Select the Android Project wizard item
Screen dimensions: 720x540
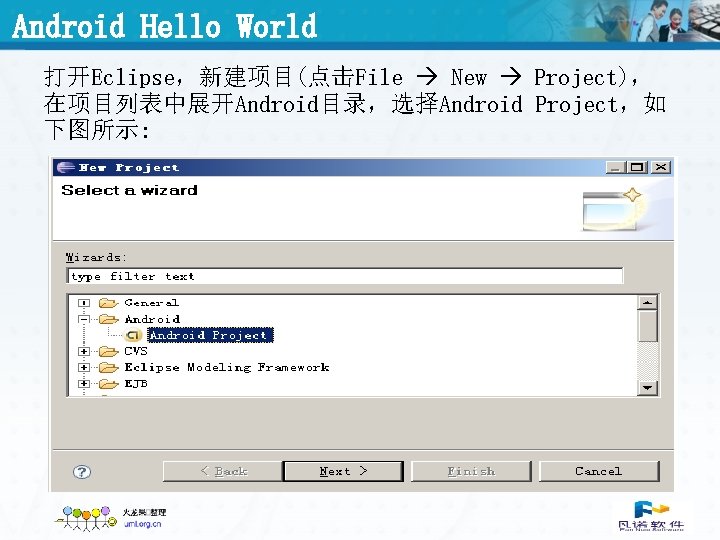pos(210,335)
